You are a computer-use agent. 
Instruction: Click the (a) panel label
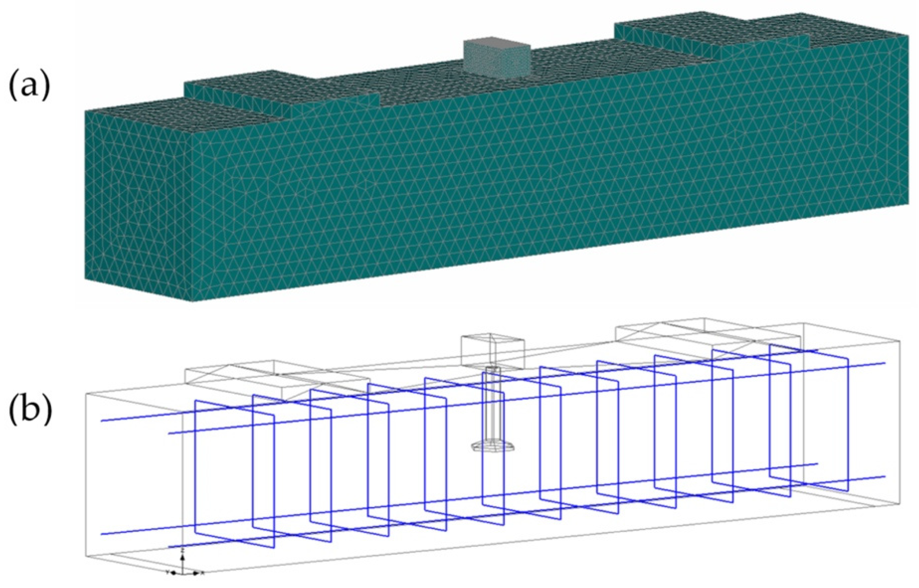(30, 85)
